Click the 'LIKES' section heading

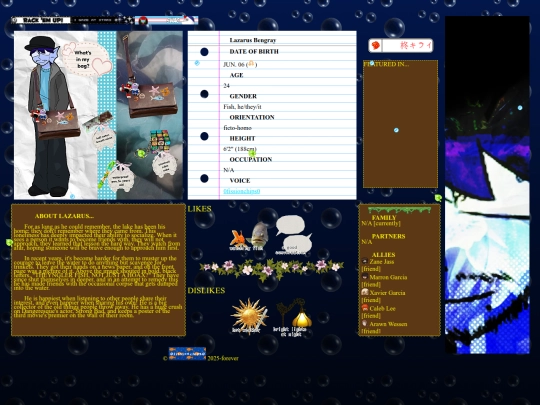(x=199, y=209)
